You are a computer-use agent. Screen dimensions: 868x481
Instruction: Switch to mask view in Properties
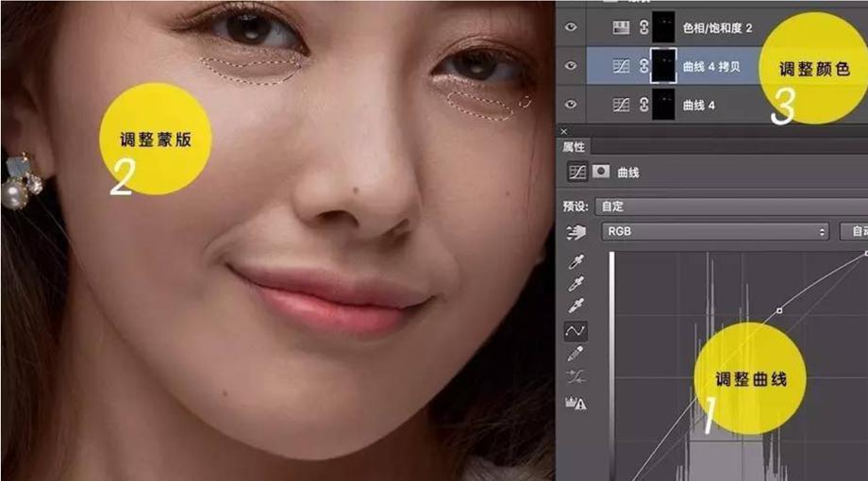click(601, 172)
